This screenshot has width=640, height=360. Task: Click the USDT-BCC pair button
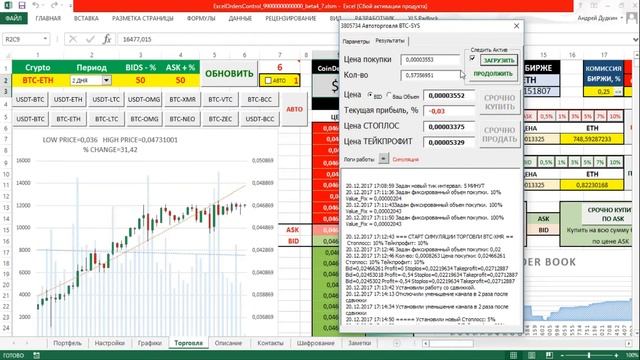click(x=260, y=119)
